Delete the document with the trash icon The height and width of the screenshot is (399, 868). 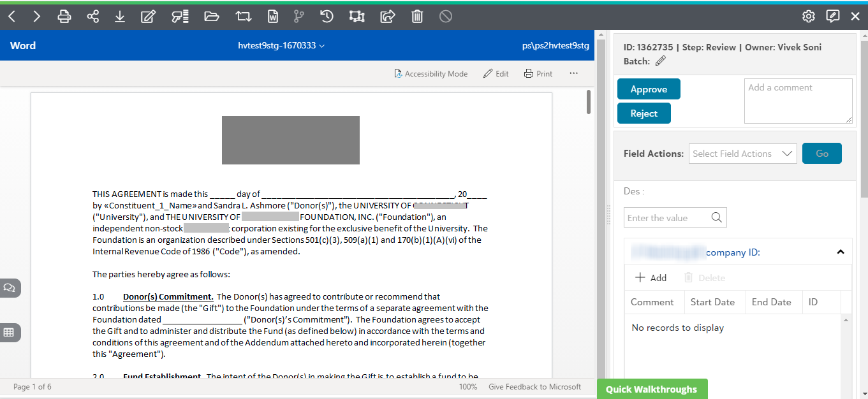[417, 17]
